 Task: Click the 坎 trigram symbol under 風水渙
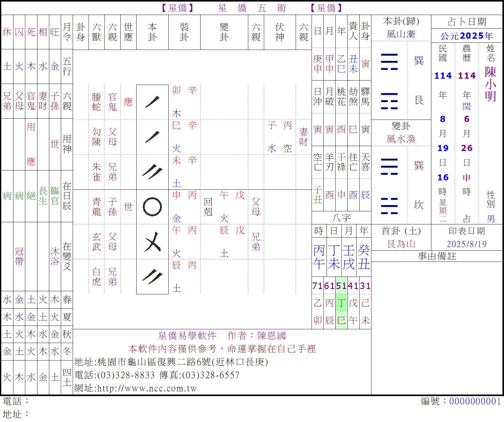(x=389, y=205)
